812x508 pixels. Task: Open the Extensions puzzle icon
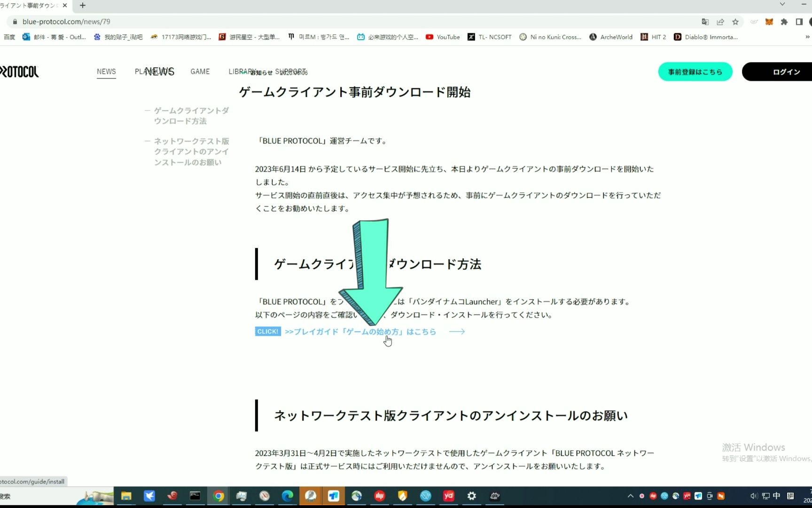784,22
